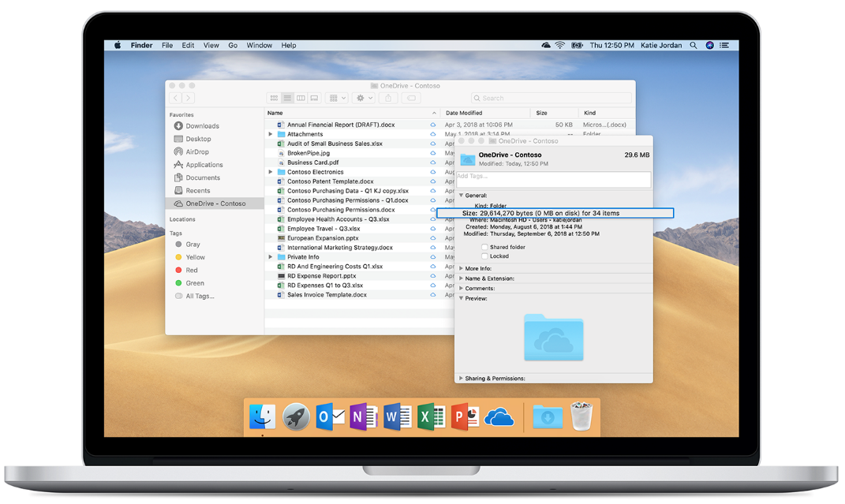
Task: Collapse the General section in Get Info
Action: coord(461,194)
